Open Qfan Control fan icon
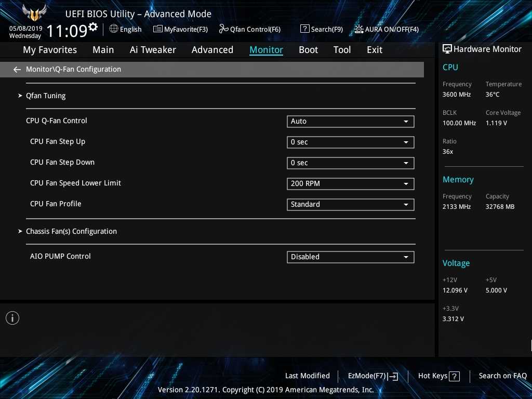 223,29
